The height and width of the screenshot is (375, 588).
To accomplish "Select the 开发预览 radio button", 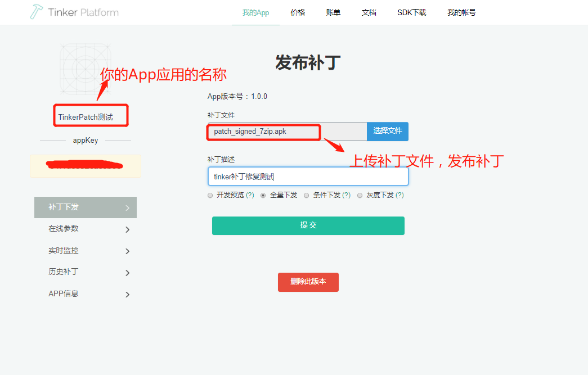I will point(210,195).
